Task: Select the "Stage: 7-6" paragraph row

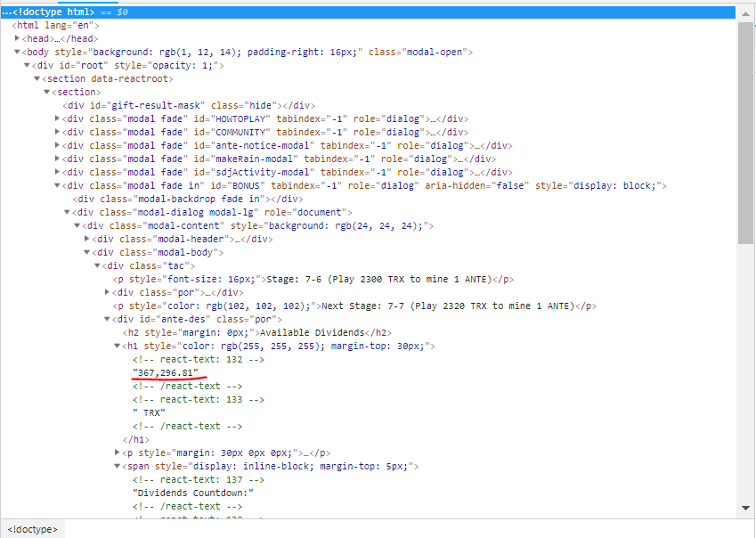Action: [x=313, y=279]
